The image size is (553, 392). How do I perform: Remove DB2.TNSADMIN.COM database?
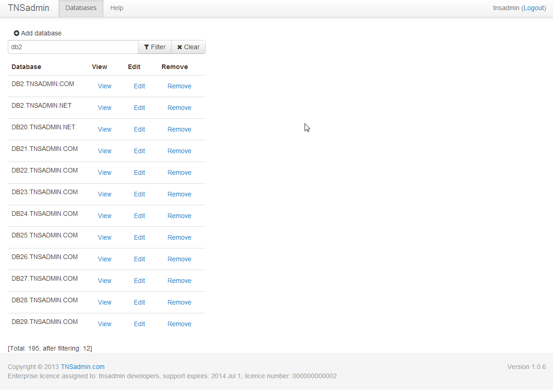click(x=179, y=86)
